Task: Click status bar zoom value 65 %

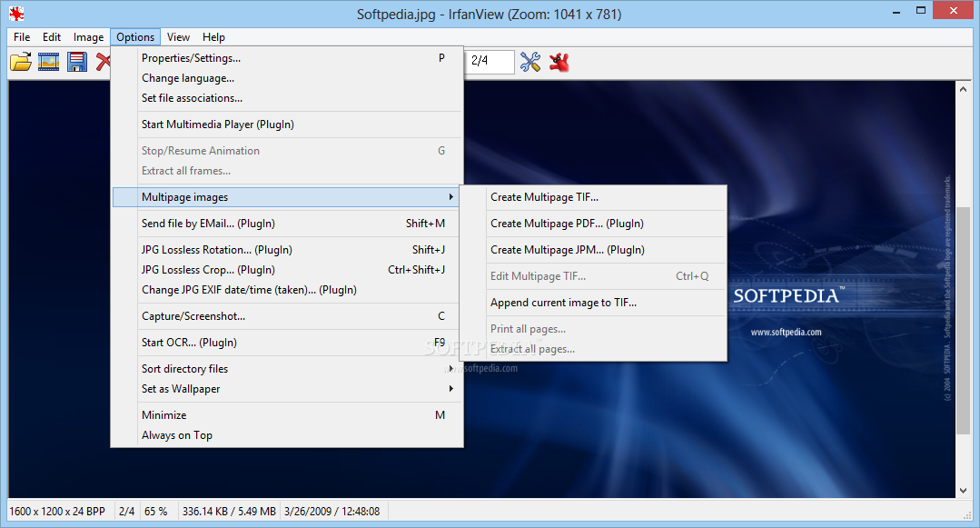Action: pos(155,511)
